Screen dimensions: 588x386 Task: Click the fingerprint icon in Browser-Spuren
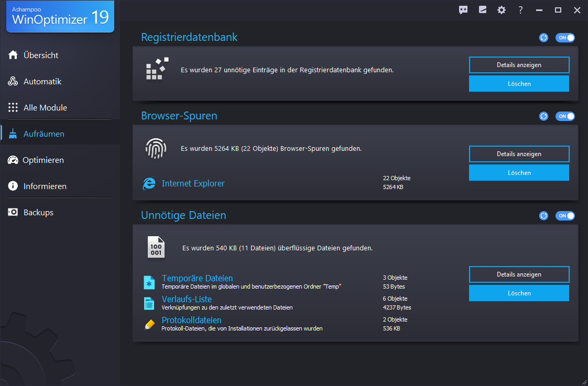[x=156, y=148]
